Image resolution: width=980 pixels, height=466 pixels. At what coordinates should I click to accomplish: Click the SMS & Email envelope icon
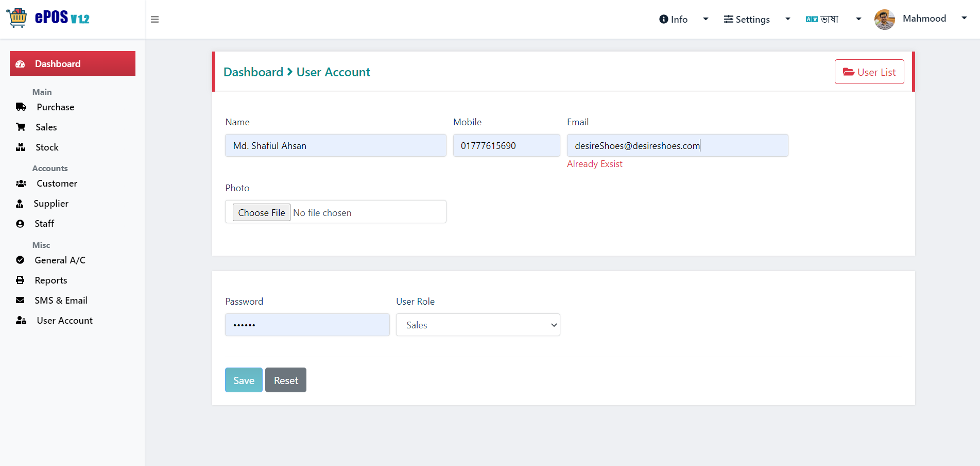coord(20,300)
